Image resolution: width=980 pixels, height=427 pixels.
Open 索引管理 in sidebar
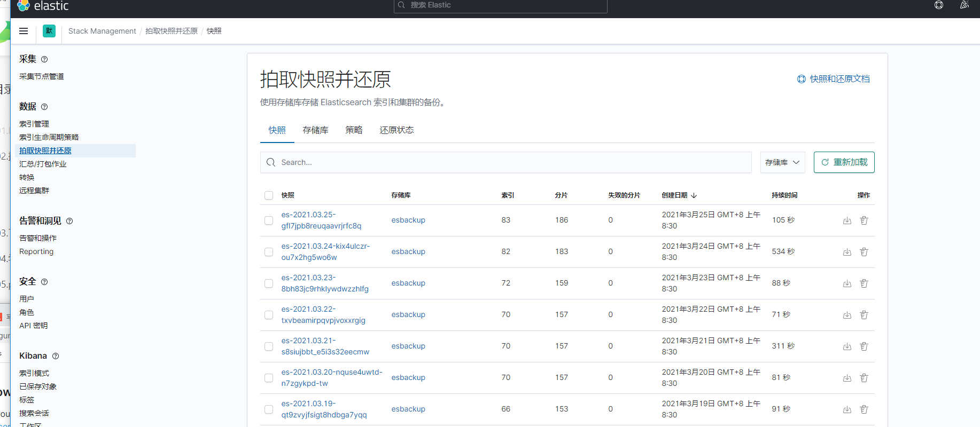click(x=34, y=124)
